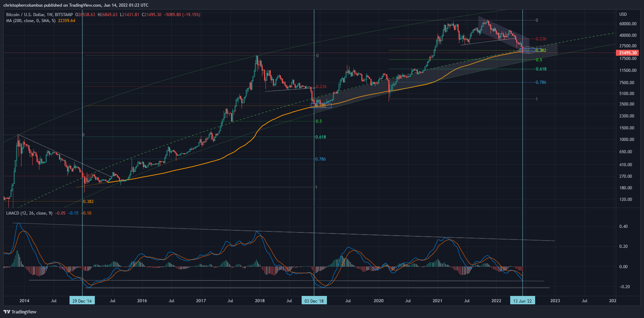Click the red 21495.30 current price label

627,53
